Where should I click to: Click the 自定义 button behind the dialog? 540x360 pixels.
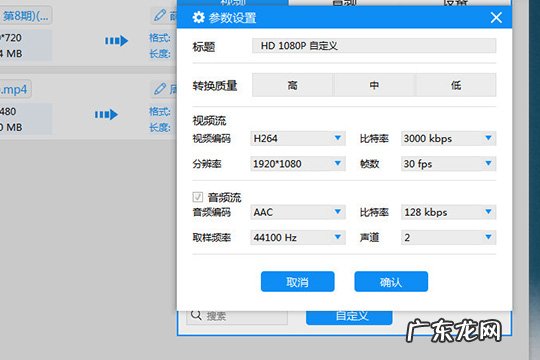(x=349, y=317)
